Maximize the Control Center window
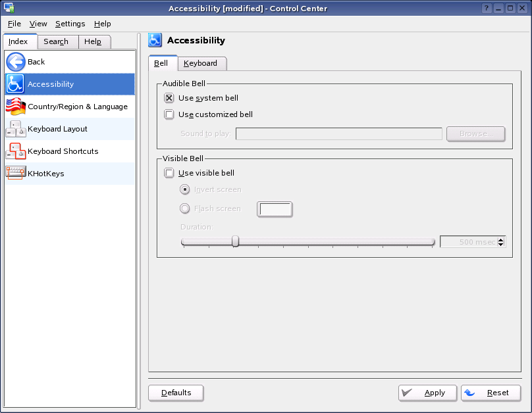This screenshot has height=413, width=532. [x=510, y=8]
